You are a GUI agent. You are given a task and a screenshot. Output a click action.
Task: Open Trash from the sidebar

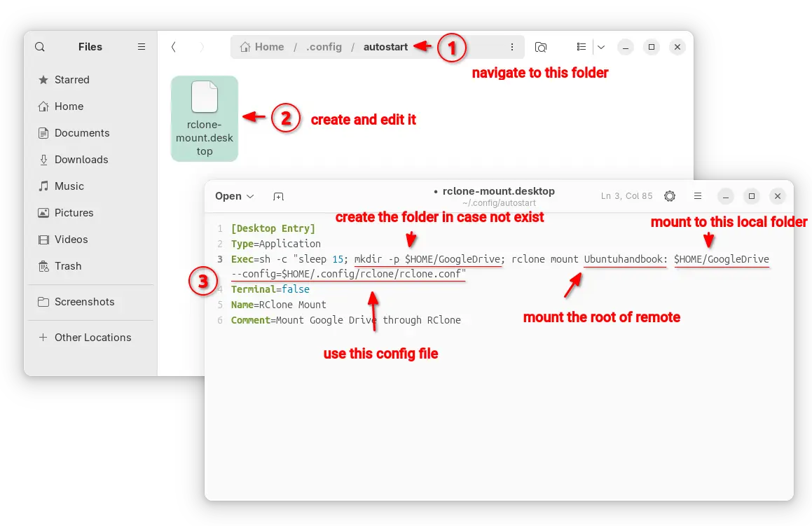click(68, 266)
